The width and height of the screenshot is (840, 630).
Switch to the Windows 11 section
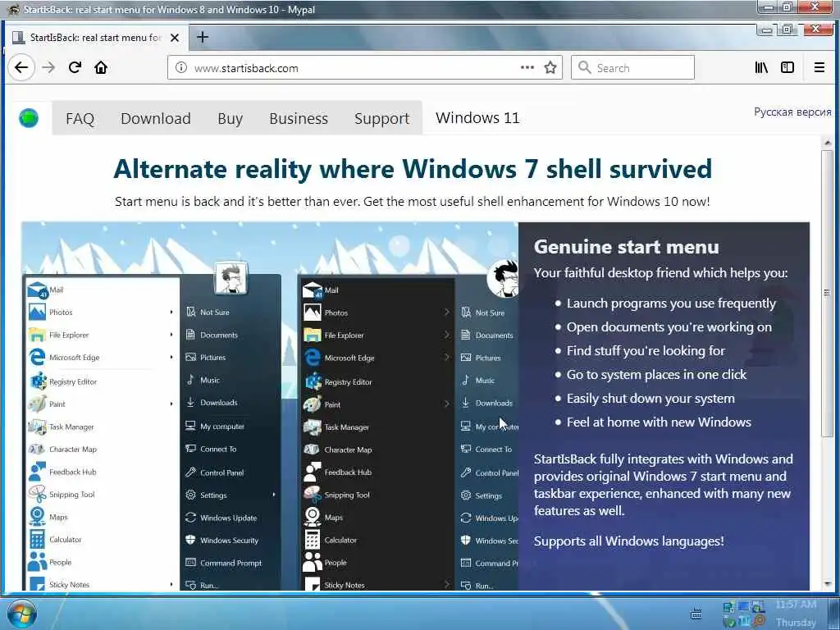477,118
